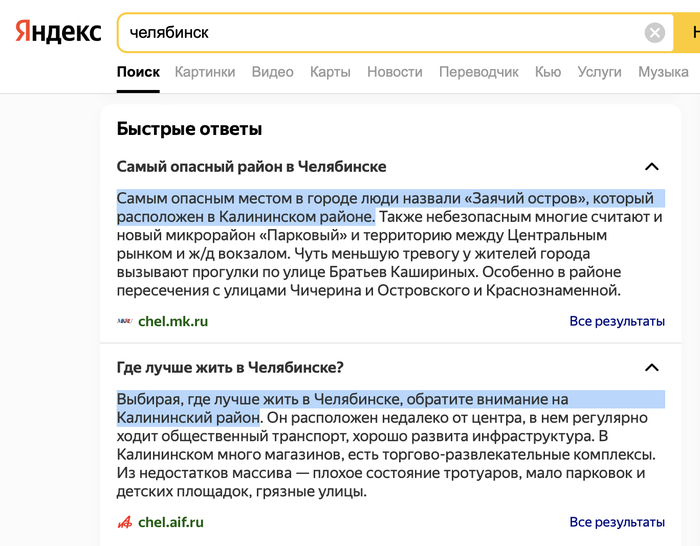Clear the search field with X icon
The height and width of the screenshot is (546, 700).
(655, 33)
